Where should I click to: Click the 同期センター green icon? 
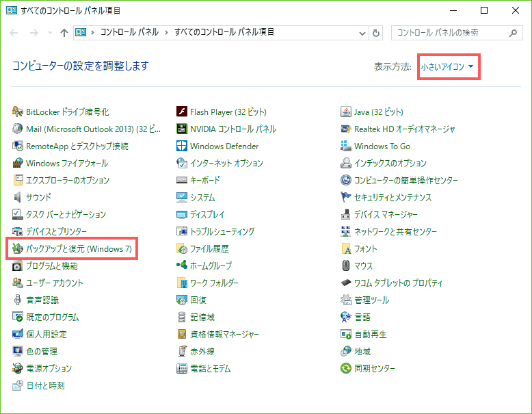tap(346, 368)
